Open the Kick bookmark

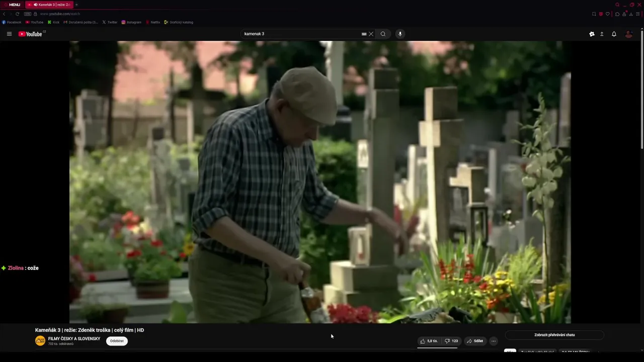tap(53, 22)
